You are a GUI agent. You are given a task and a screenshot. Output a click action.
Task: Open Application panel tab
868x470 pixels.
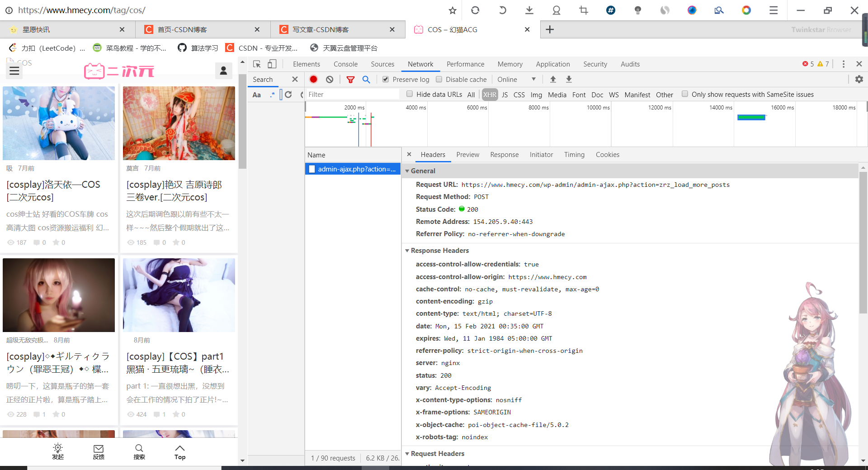(x=552, y=64)
